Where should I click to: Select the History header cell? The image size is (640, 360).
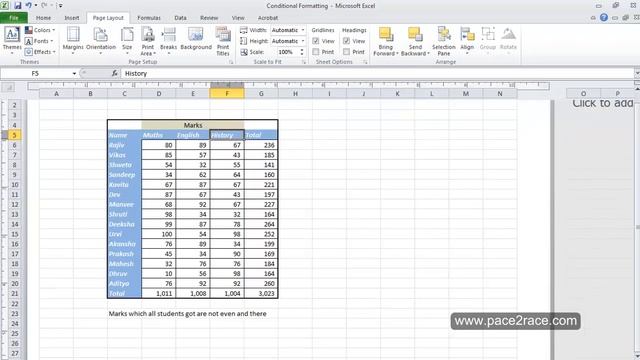[x=227, y=135]
